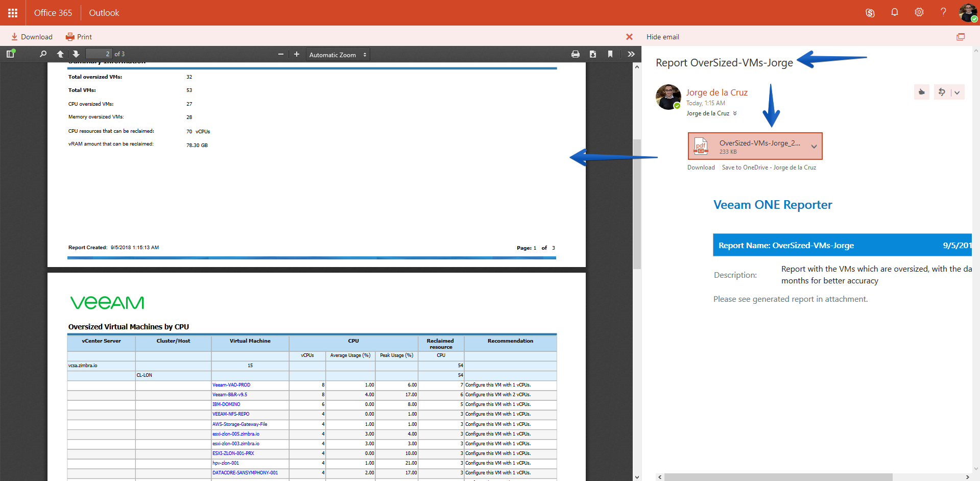980x481 pixels.
Task: Click Hide email
Action: coord(662,37)
